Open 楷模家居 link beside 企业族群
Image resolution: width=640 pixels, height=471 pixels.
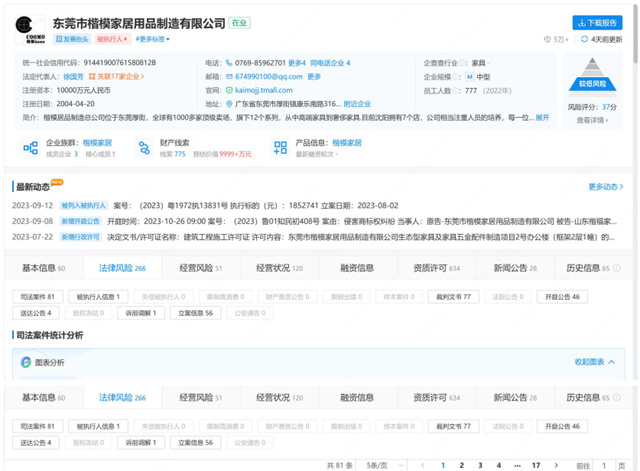point(97,142)
